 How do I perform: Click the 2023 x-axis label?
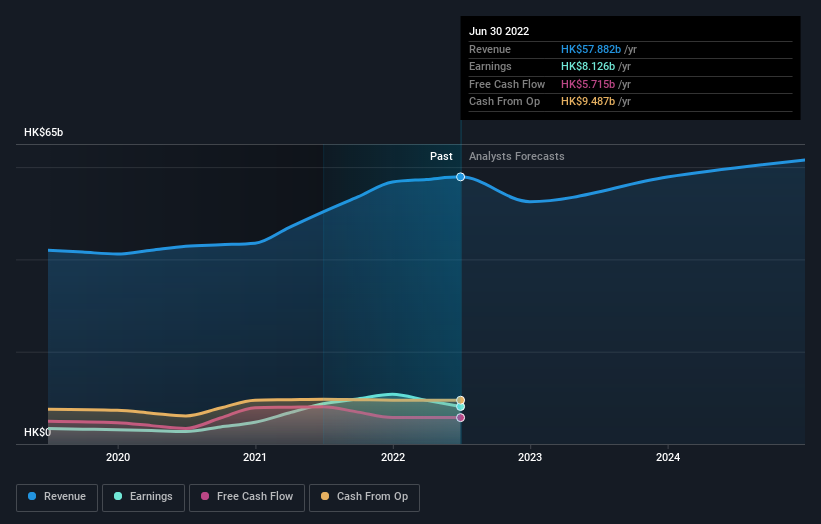click(x=530, y=458)
